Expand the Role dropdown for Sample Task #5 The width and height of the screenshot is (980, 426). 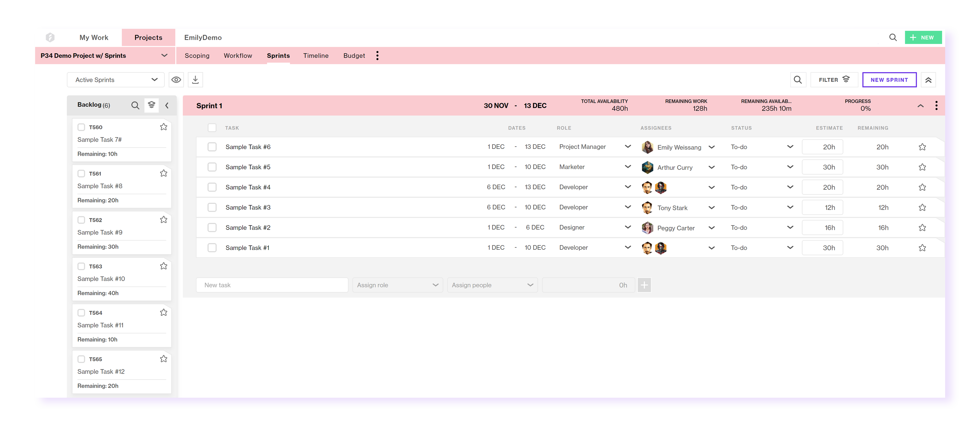[630, 167]
